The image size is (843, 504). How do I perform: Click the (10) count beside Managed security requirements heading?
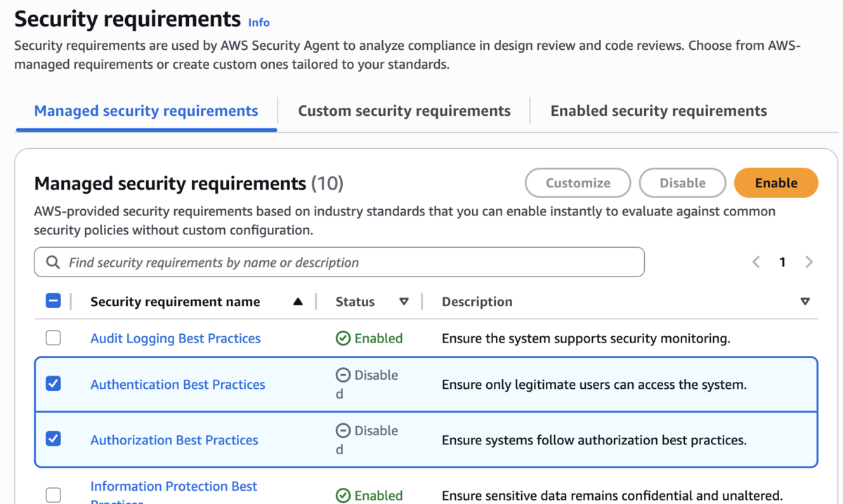(327, 184)
